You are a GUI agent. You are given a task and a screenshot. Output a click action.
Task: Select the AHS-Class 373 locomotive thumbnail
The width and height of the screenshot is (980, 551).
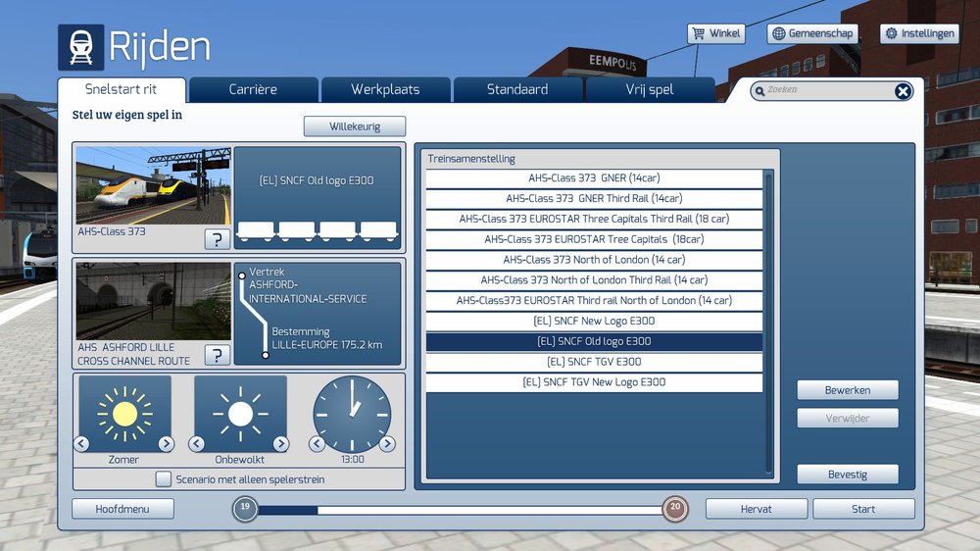(153, 185)
